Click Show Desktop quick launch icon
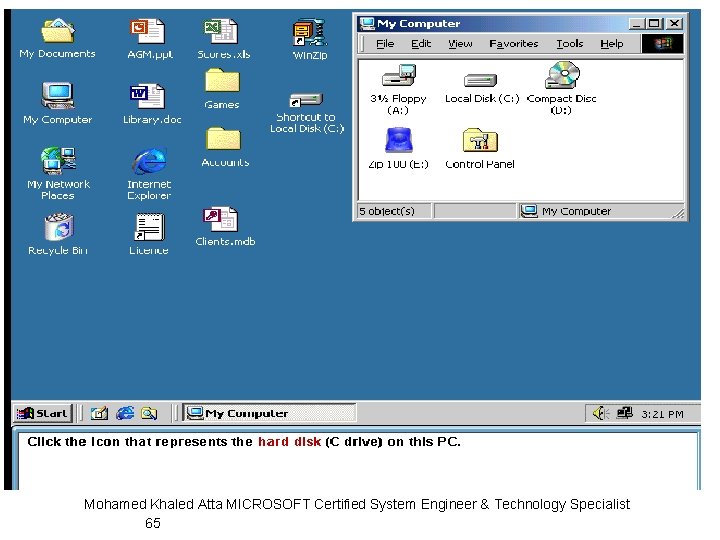Viewport: 720px width, 540px height. [99, 413]
